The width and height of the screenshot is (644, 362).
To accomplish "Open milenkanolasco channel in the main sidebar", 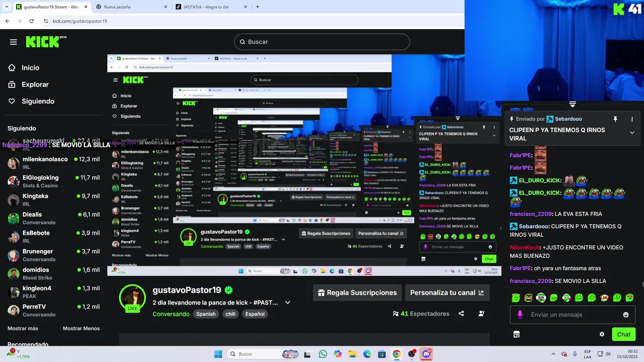I will pos(54,163).
